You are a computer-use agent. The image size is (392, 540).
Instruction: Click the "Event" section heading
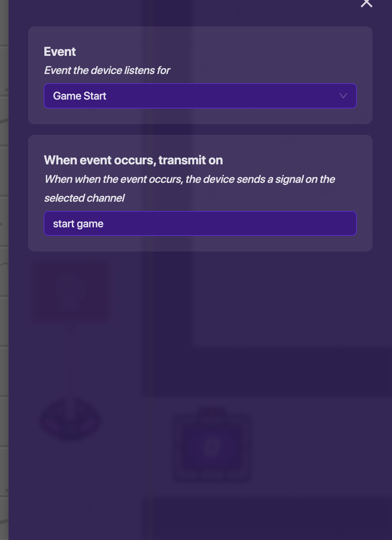coord(60,52)
